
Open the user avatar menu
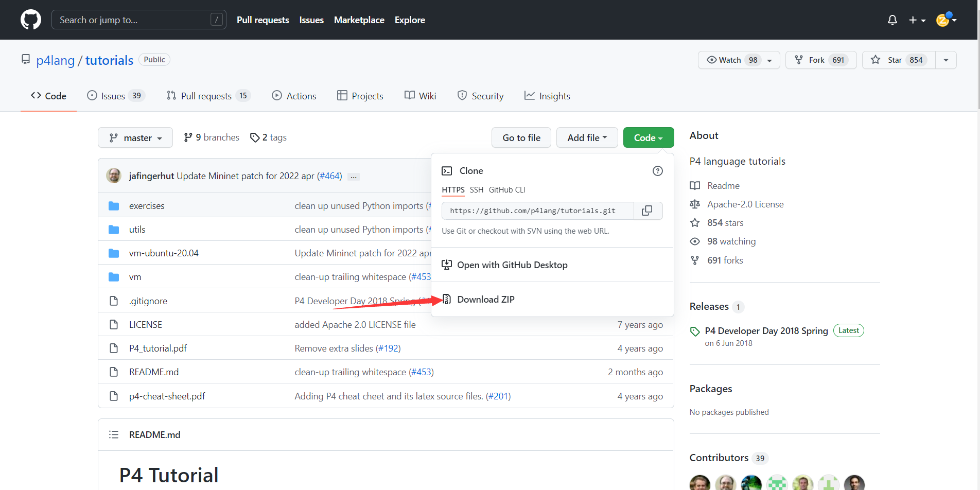pyautogui.click(x=946, y=20)
